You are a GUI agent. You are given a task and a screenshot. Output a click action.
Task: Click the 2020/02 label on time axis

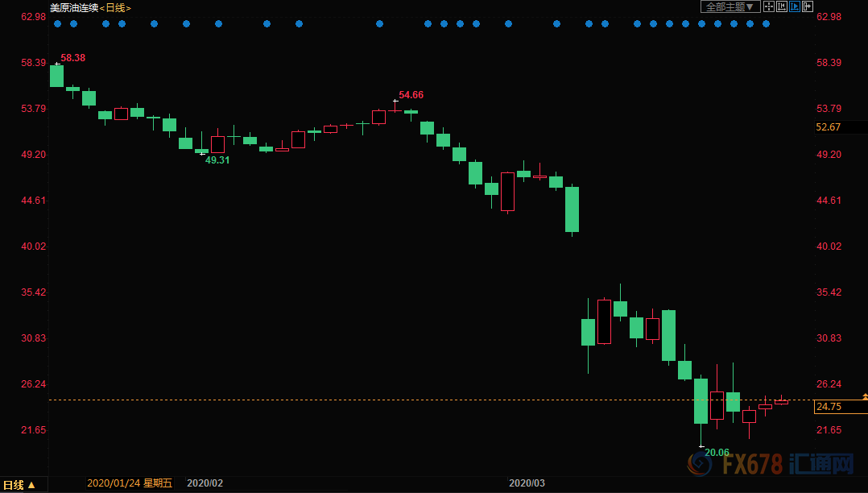tap(205, 483)
